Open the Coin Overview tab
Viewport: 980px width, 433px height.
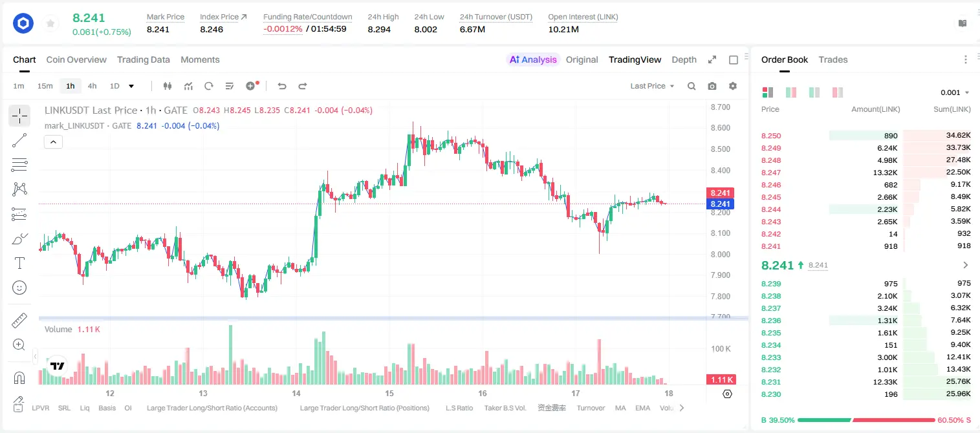[x=76, y=59]
